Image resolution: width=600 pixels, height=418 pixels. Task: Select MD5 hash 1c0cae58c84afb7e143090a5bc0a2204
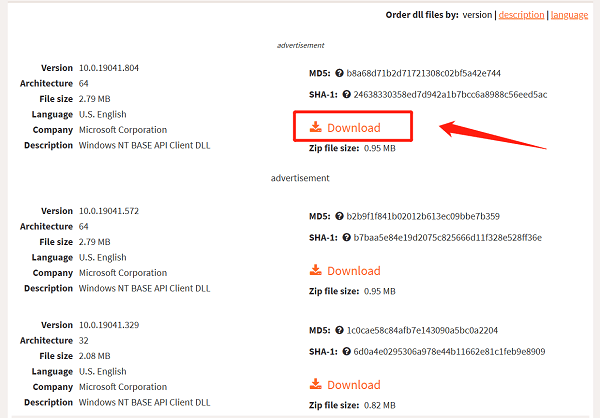click(x=422, y=330)
